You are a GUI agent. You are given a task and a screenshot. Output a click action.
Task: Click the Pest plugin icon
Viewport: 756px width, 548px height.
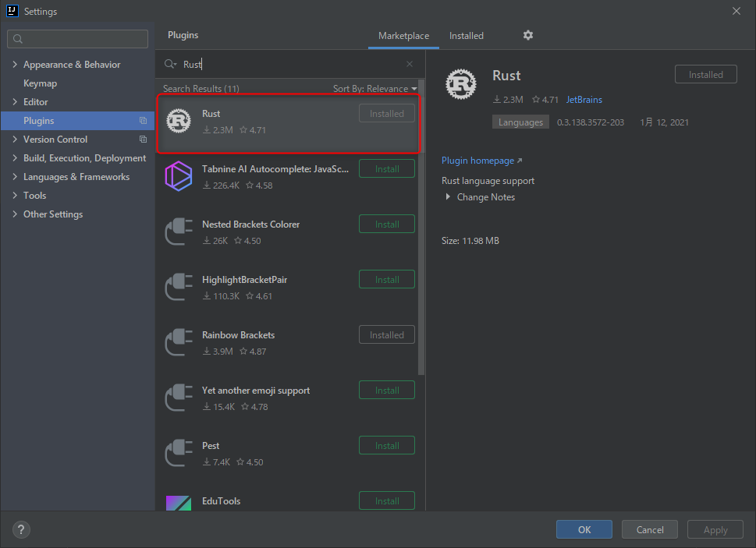179,453
